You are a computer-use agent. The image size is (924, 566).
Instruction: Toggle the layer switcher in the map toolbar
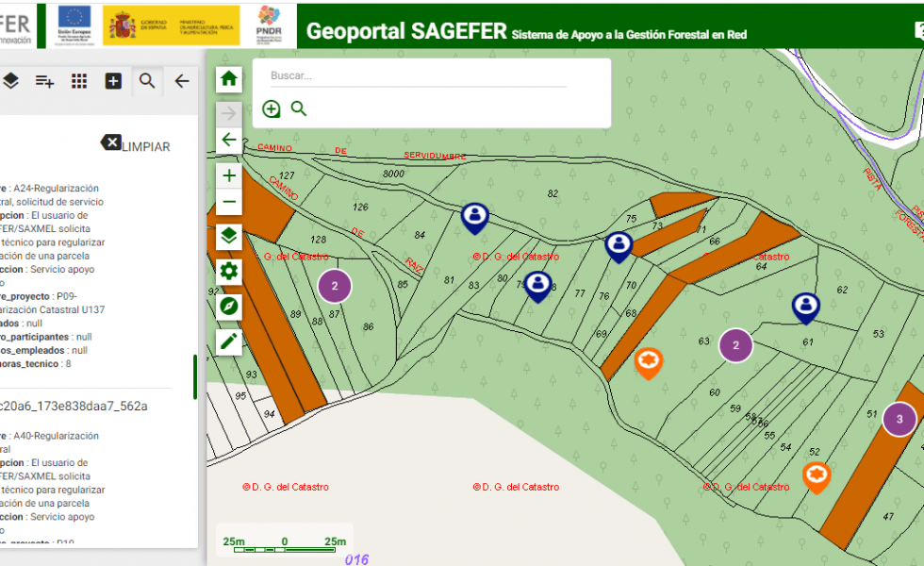(228, 236)
